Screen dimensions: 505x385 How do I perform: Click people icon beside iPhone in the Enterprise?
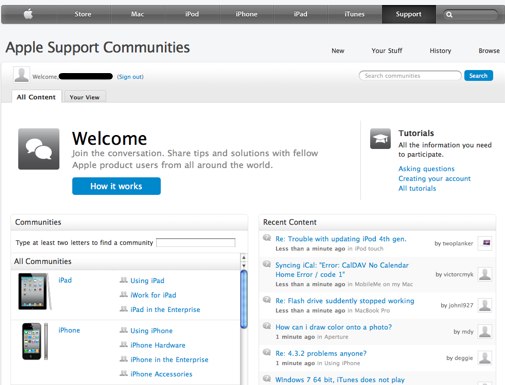click(x=124, y=359)
